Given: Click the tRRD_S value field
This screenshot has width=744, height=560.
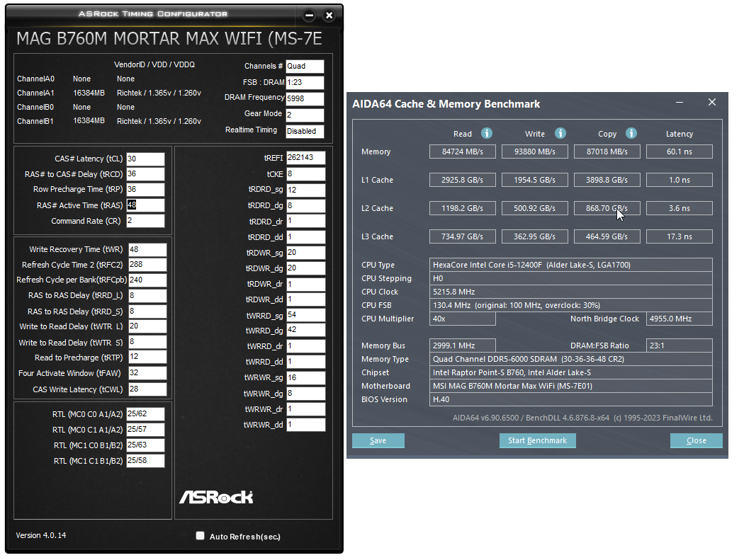Looking at the screenshot, I should point(147,311).
